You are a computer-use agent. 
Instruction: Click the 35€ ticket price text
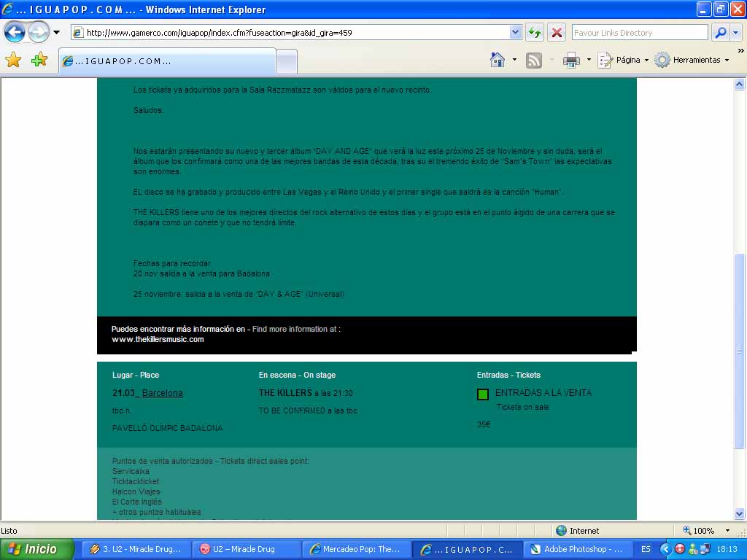[x=484, y=424]
